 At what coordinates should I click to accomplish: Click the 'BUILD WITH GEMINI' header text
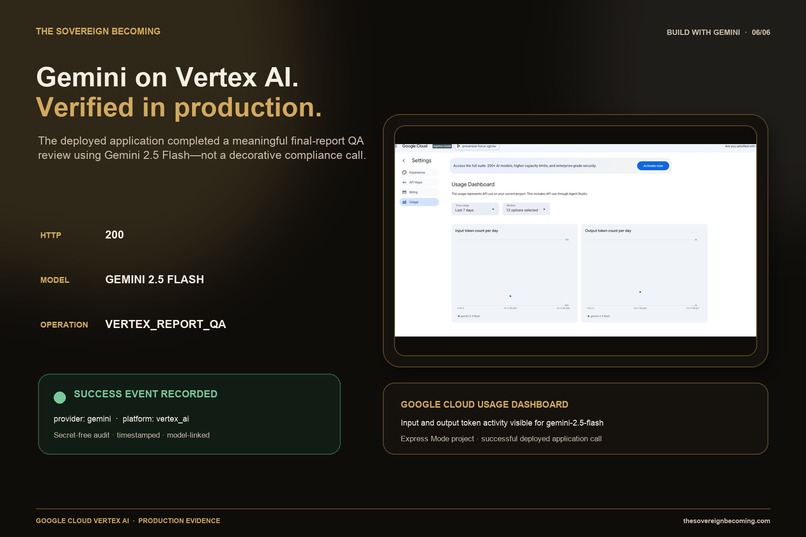[x=703, y=32]
